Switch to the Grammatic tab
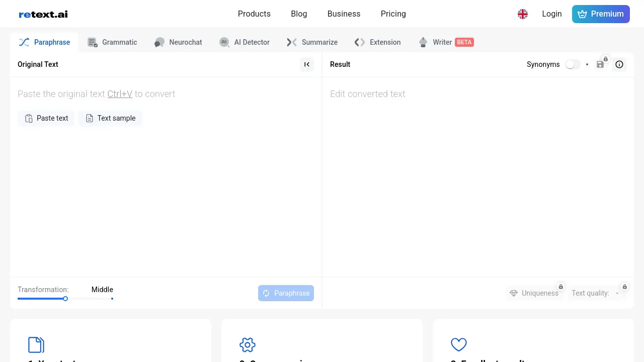The width and height of the screenshot is (644, 362). (112, 42)
